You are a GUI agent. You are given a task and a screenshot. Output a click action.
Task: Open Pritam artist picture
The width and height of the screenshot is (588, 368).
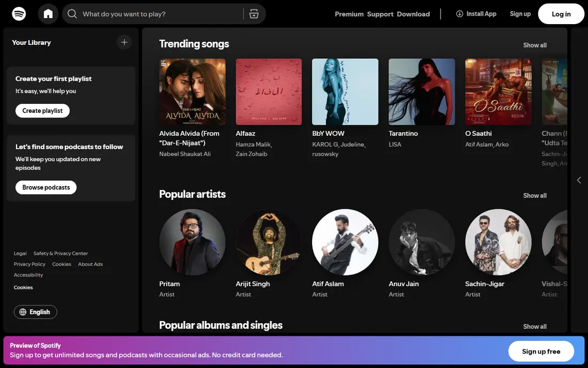192,242
